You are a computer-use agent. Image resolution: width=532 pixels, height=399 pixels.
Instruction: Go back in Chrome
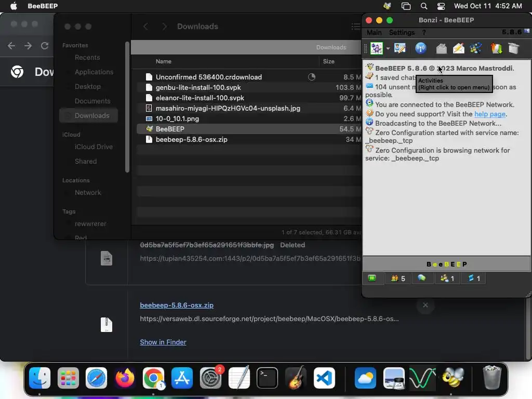[x=11, y=46]
